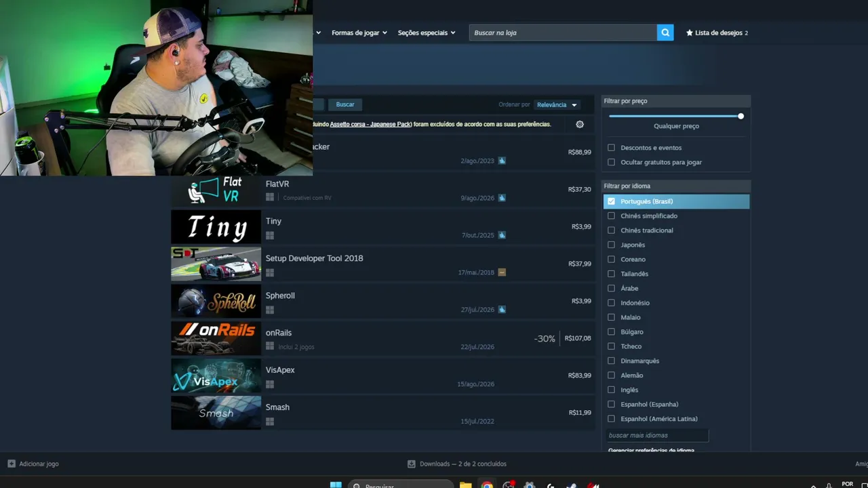The image size is (868, 488).
Task: Open the Relevância sort dropdown
Action: [x=557, y=105]
